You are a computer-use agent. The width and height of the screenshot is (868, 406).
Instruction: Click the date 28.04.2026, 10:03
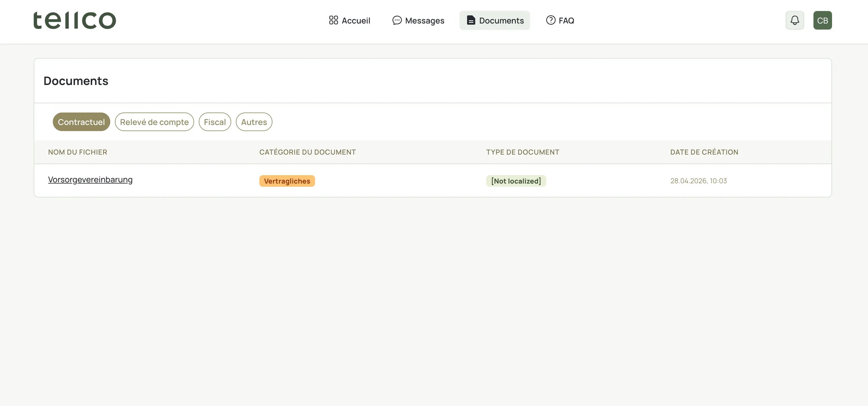click(698, 181)
